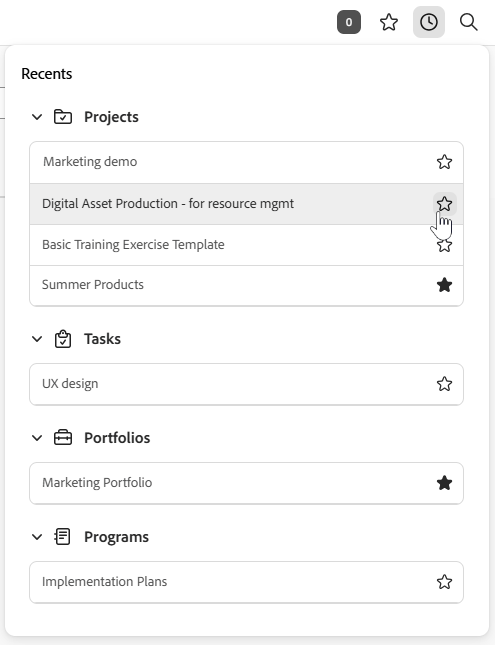Open the search magnifier icon
The width and height of the screenshot is (495, 645).
(x=468, y=22)
